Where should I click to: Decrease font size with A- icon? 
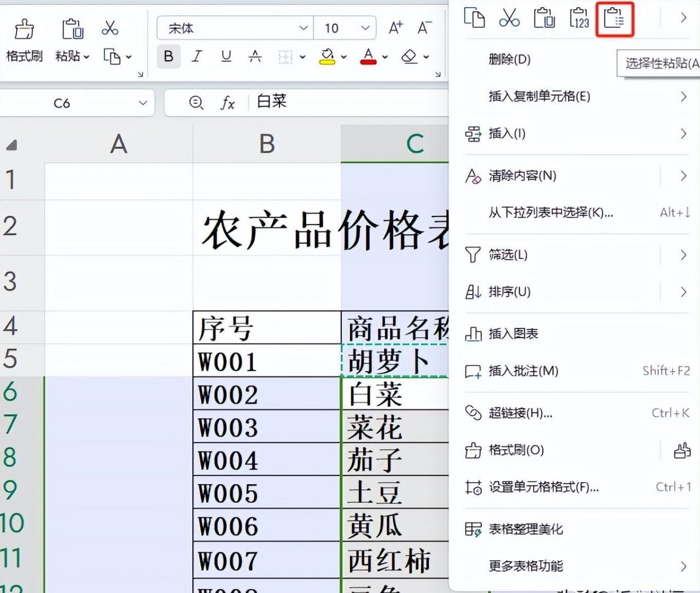pyautogui.click(x=424, y=28)
